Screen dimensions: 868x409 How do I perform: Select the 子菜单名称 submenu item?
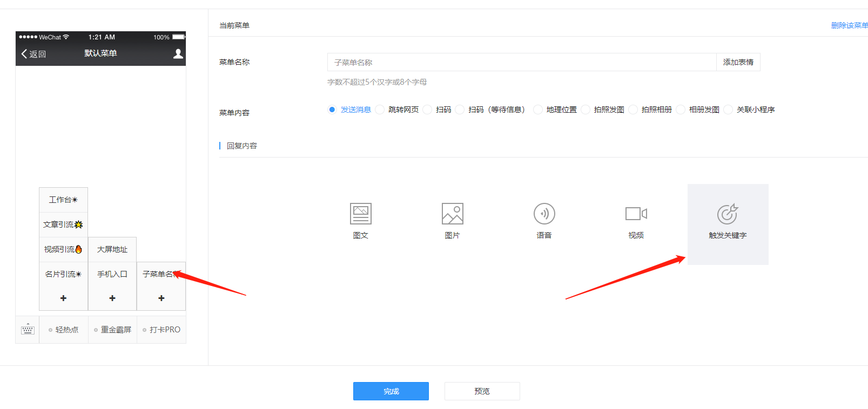[x=161, y=274]
